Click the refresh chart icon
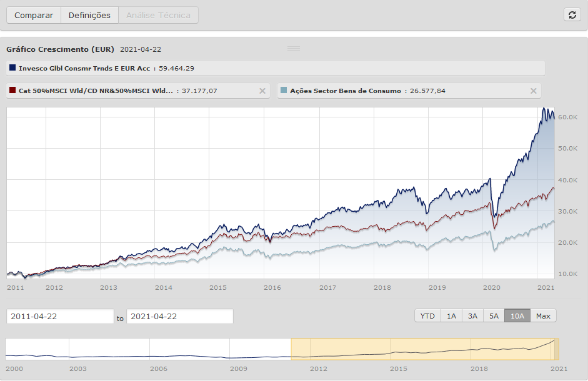Viewport: 588px width, 381px height. pos(572,15)
